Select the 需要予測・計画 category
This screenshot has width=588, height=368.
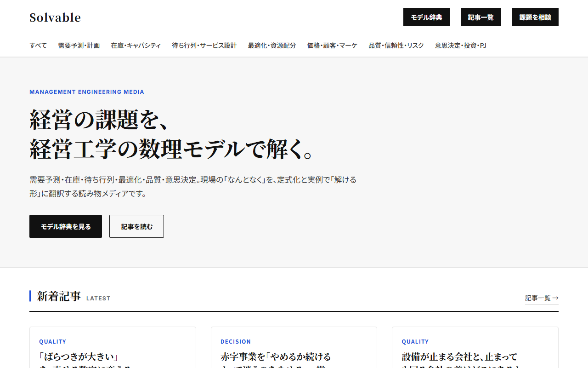coord(79,46)
